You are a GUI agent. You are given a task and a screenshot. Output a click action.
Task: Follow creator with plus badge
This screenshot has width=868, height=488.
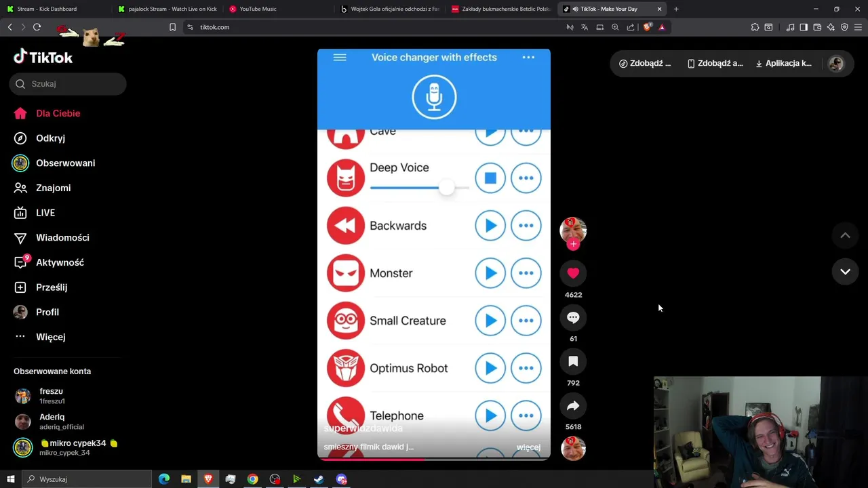coord(573,244)
